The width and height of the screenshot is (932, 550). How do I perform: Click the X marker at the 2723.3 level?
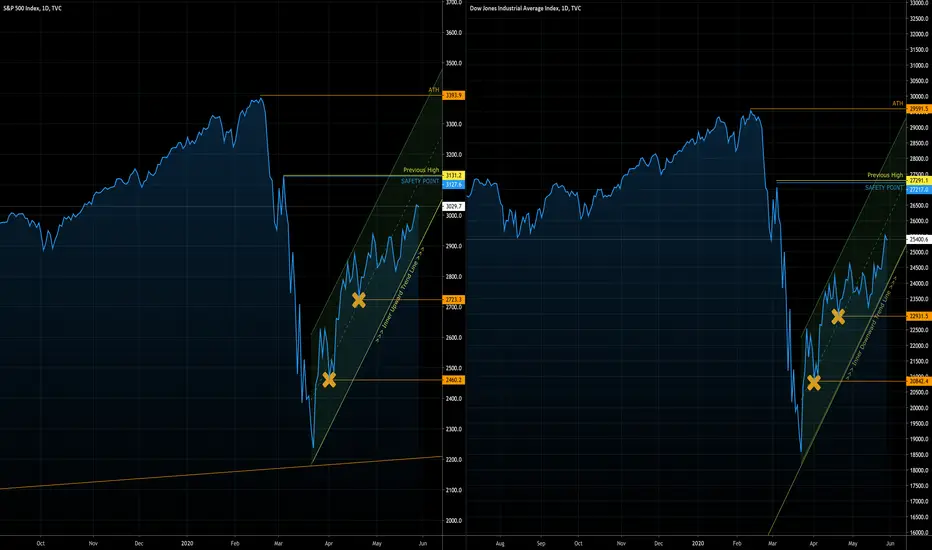(x=358, y=300)
